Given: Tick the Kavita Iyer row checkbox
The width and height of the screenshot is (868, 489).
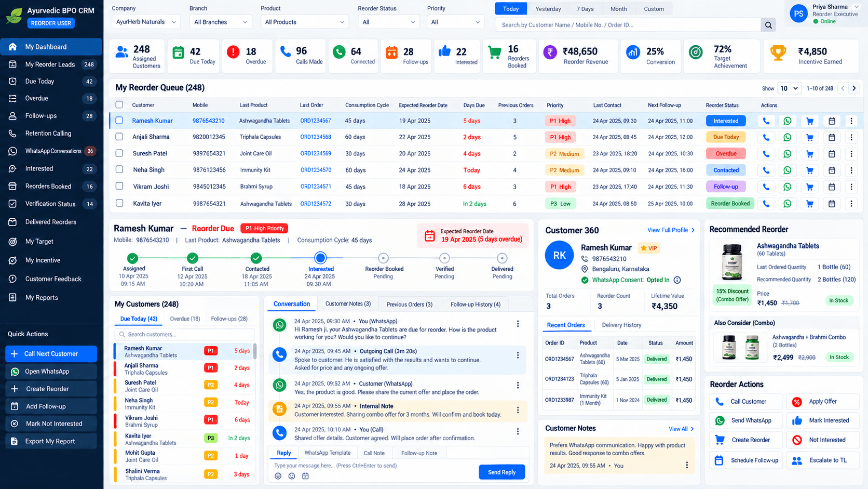Looking at the screenshot, I should point(119,203).
